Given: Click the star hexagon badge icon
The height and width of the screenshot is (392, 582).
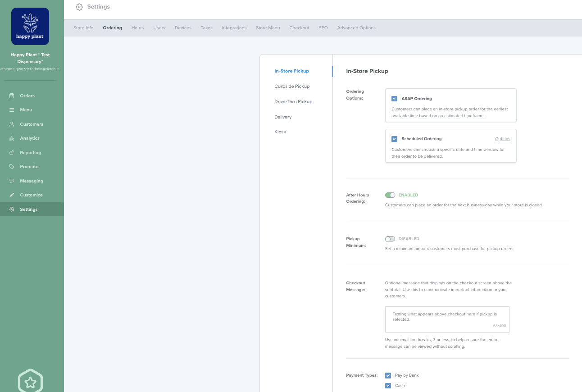Looking at the screenshot, I should click(x=30, y=382).
